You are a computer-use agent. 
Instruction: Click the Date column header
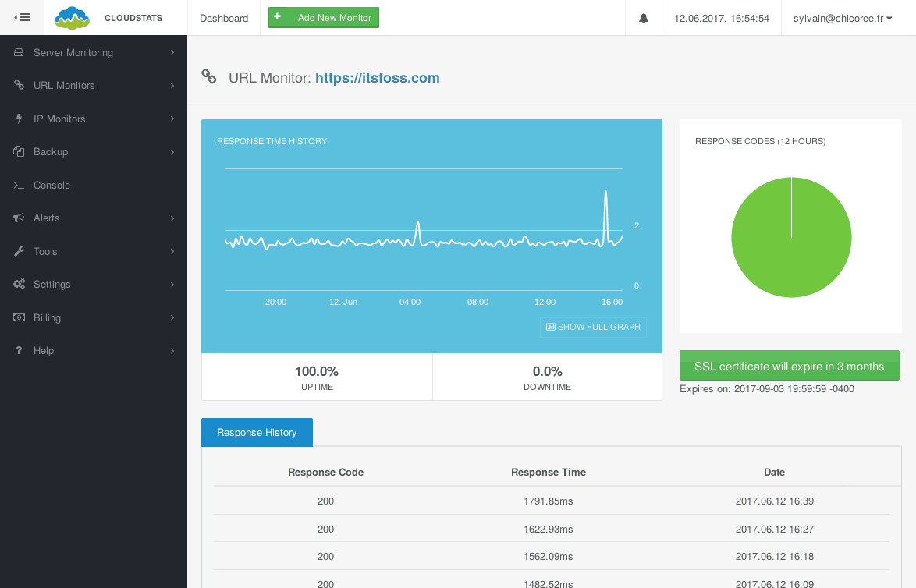774,472
